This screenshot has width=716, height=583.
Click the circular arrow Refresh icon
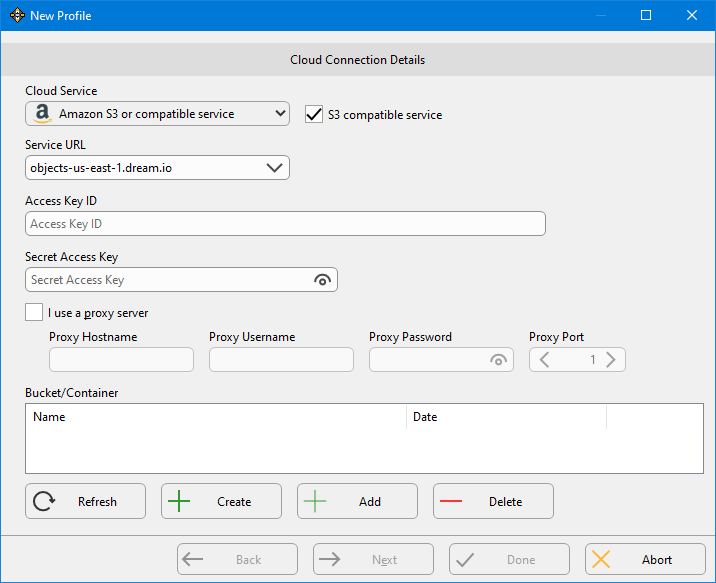click(x=44, y=502)
